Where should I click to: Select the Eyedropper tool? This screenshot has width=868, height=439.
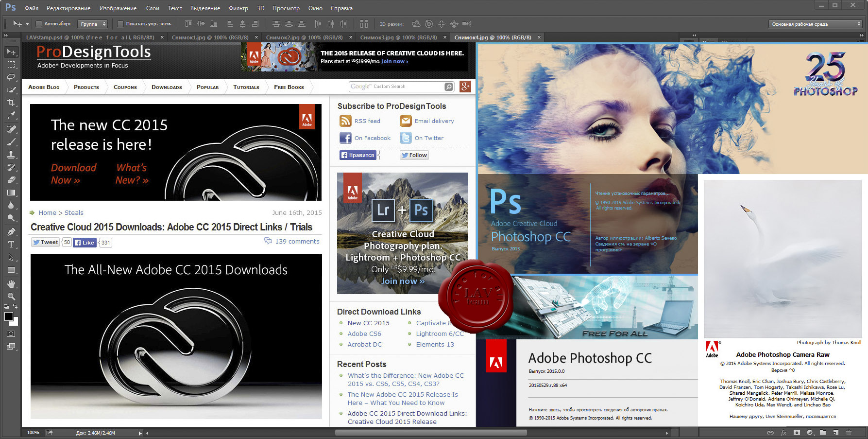11,115
